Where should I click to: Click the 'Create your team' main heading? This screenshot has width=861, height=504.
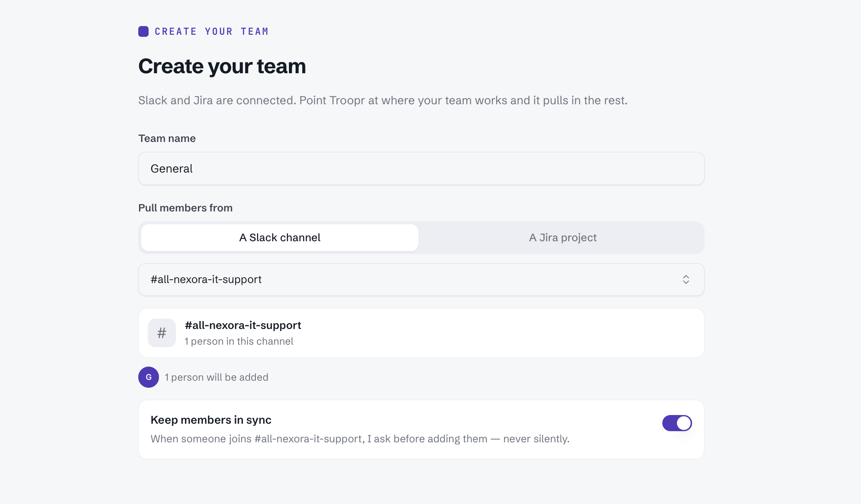222,66
